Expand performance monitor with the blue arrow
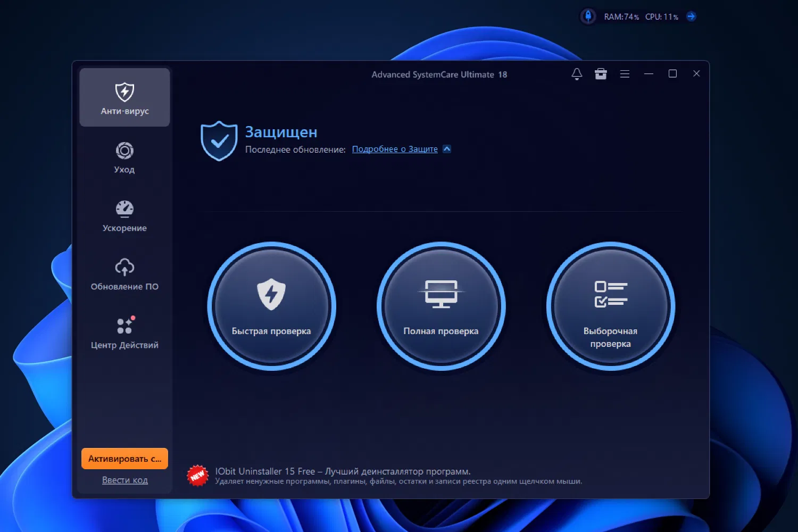 tap(691, 16)
